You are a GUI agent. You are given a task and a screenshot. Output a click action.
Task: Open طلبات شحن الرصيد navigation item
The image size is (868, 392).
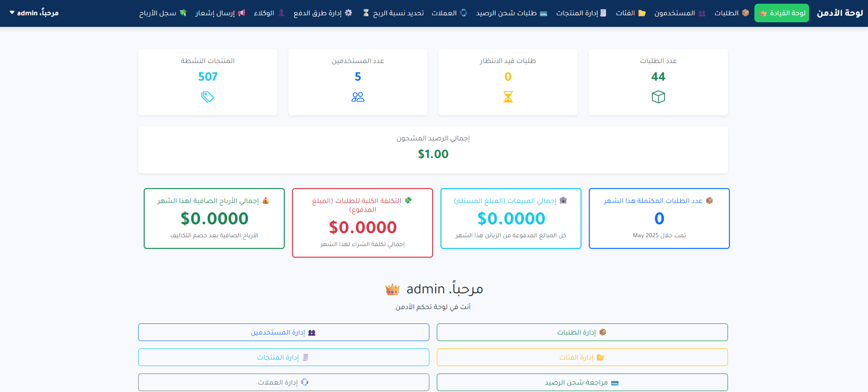click(x=511, y=13)
